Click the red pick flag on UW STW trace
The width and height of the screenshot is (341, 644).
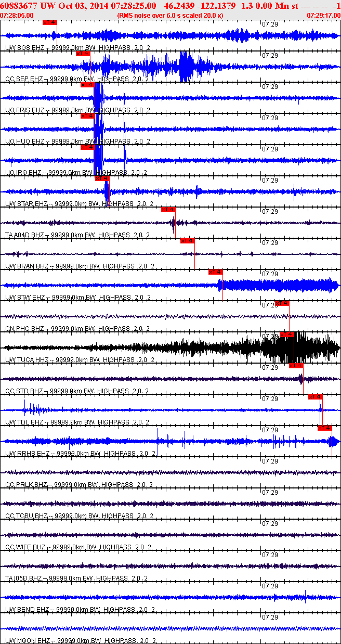tap(216, 272)
